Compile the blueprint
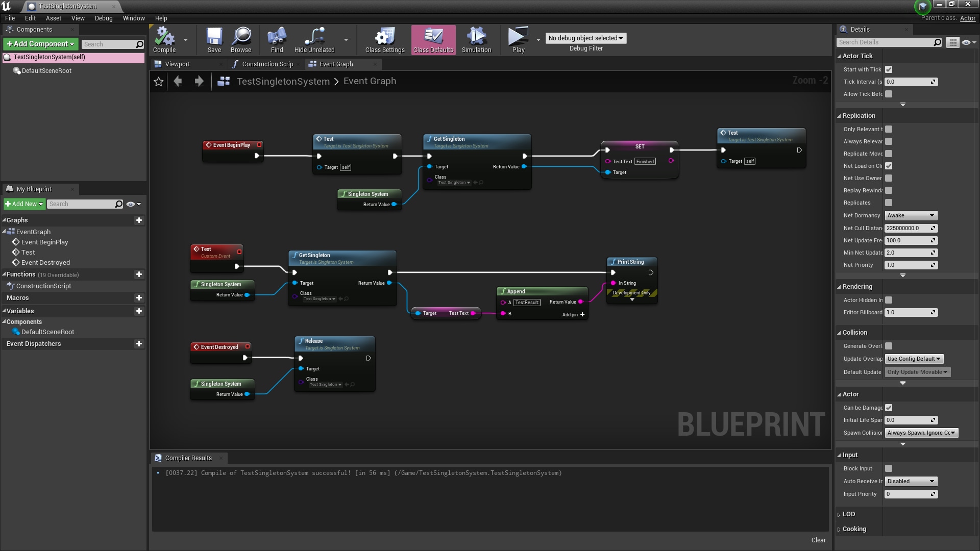Viewport: 980px width, 551px height. 164,40
